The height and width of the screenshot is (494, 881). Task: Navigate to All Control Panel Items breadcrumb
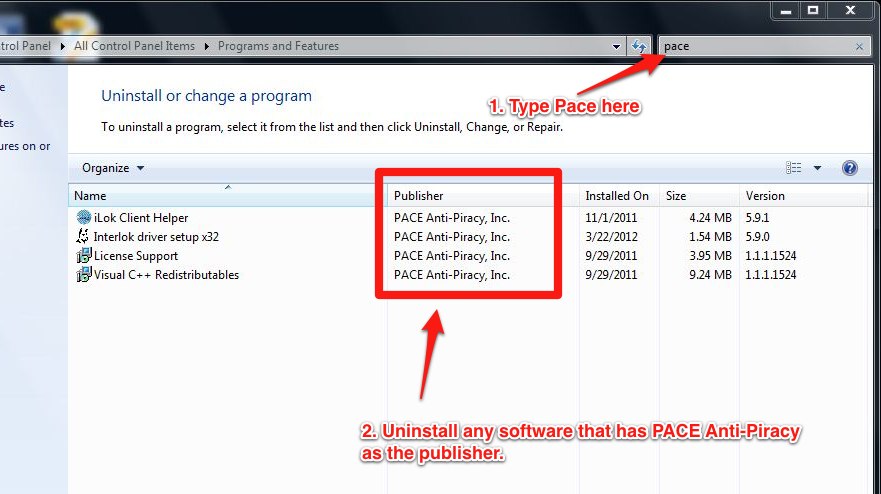click(x=134, y=46)
